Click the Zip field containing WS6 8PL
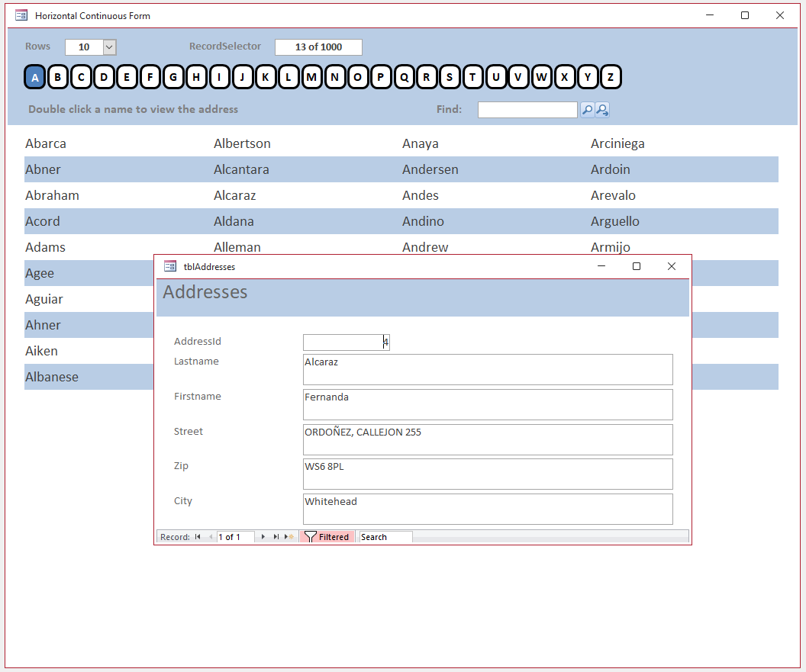Image resolution: width=806 pixels, height=672 pixels. tap(488, 474)
